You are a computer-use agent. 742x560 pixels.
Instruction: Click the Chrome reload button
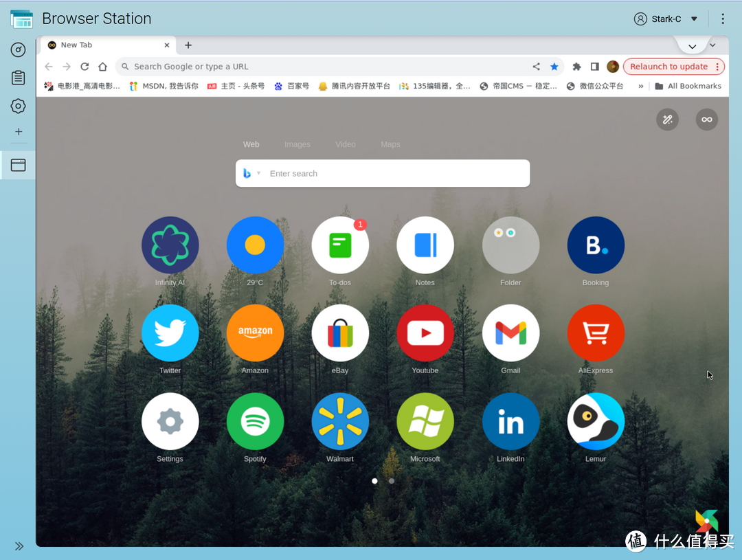(x=85, y=67)
